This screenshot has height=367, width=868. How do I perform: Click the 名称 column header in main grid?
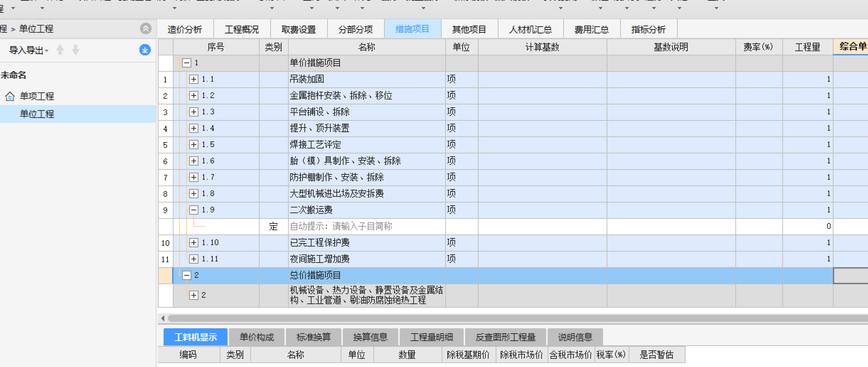[367, 47]
